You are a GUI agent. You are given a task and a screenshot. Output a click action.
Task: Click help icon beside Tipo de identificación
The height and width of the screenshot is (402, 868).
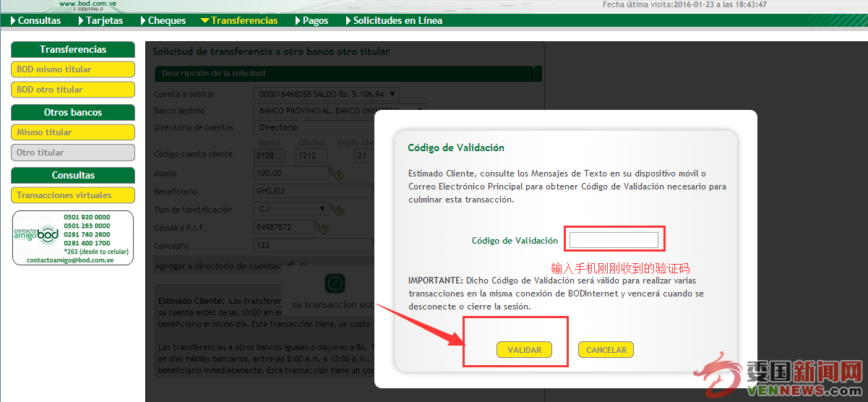pos(338,211)
